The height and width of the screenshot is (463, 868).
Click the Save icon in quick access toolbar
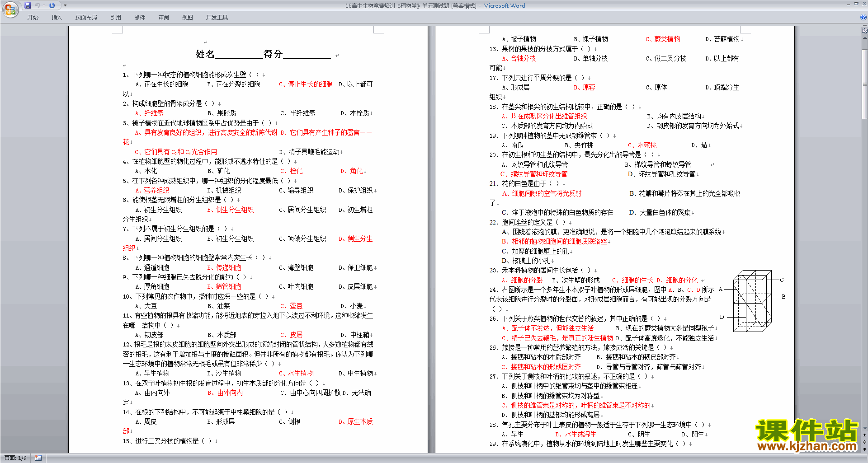[28, 5]
